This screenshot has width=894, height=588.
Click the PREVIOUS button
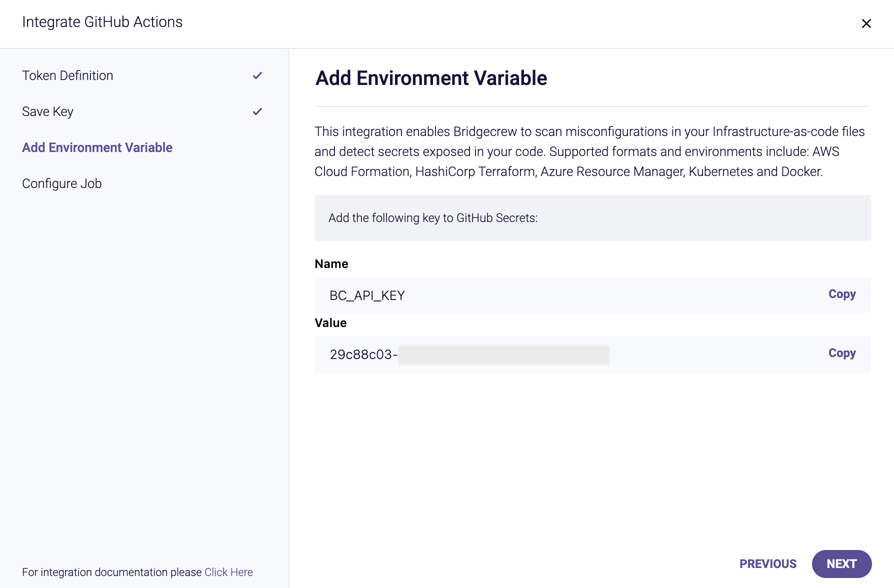click(768, 564)
